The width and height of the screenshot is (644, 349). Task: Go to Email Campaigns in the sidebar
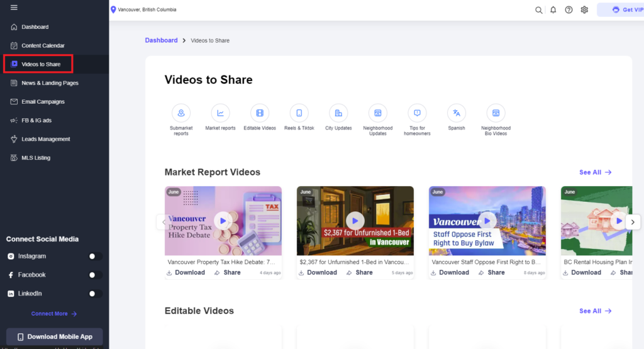point(43,102)
